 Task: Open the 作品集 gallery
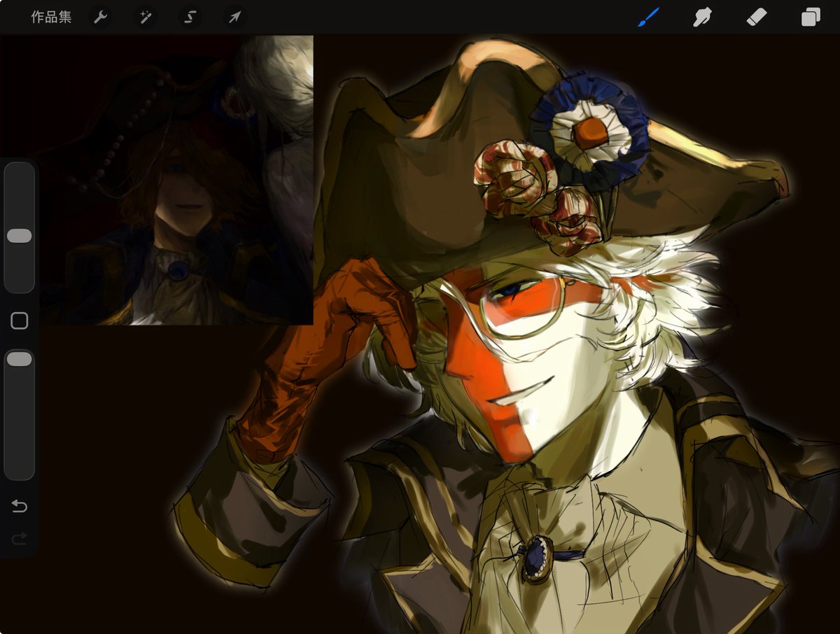pyautogui.click(x=51, y=17)
